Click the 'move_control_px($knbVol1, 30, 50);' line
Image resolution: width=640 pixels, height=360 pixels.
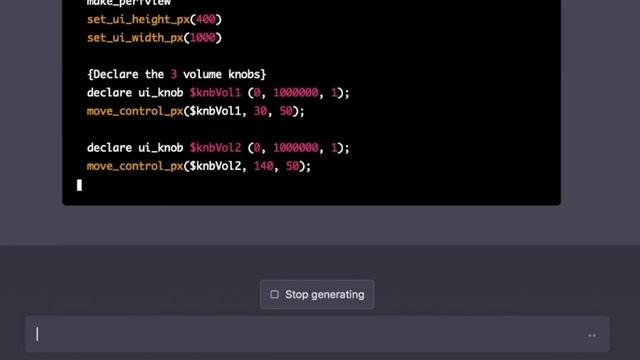(x=196, y=111)
